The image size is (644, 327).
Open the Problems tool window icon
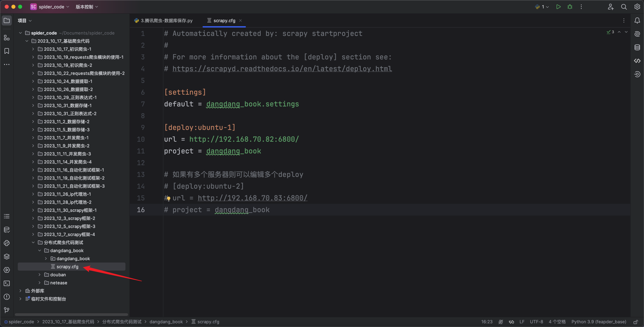pos(7,297)
